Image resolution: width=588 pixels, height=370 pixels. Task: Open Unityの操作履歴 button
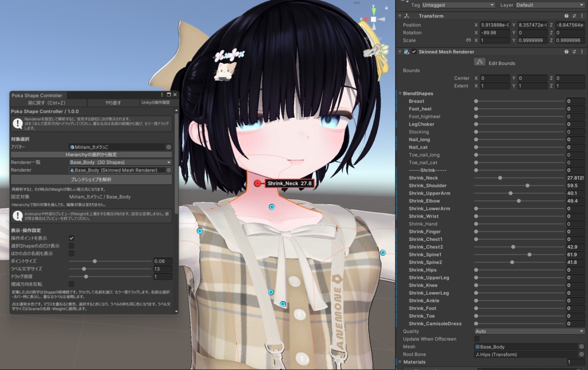(x=156, y=103)
